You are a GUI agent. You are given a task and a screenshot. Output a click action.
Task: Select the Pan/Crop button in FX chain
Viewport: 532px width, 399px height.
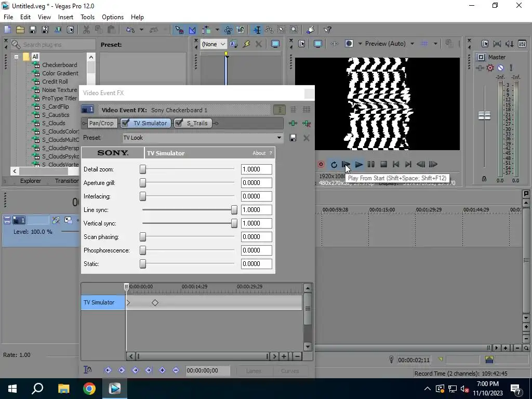pos(101,123)
